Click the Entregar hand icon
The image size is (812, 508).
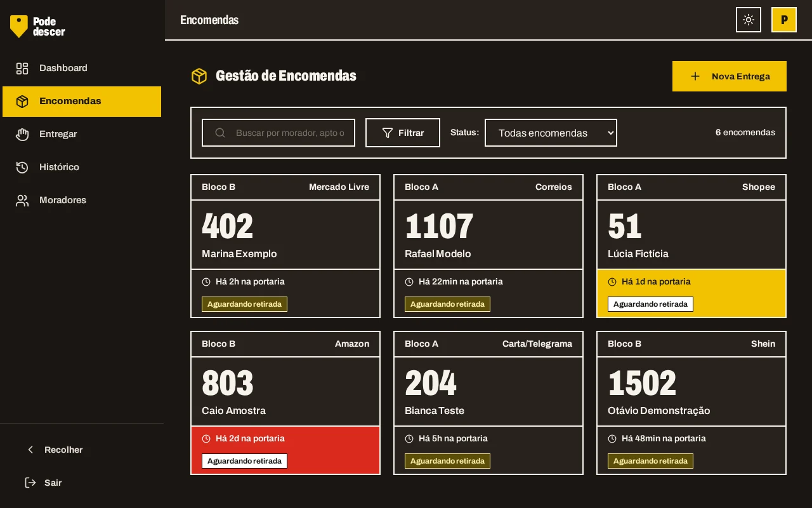pos(22,134)
